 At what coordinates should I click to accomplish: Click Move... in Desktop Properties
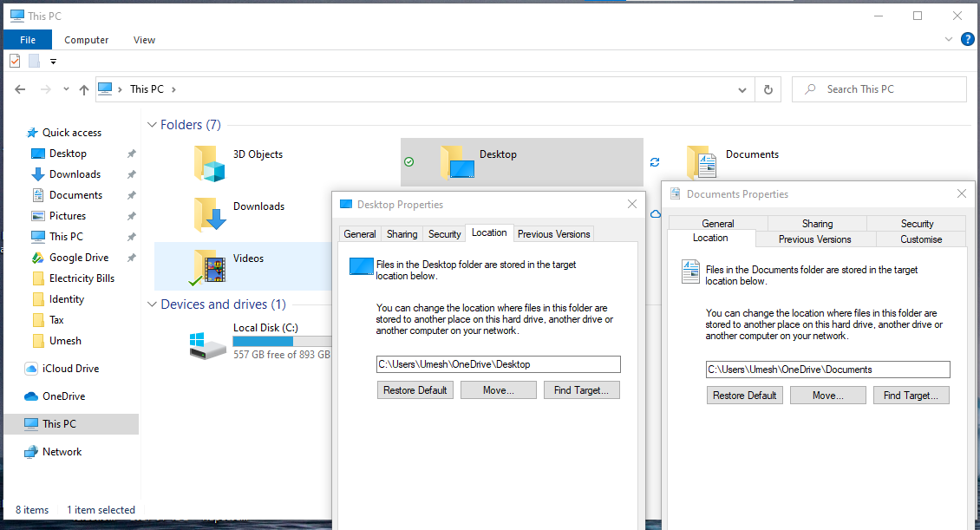[498, 390]
